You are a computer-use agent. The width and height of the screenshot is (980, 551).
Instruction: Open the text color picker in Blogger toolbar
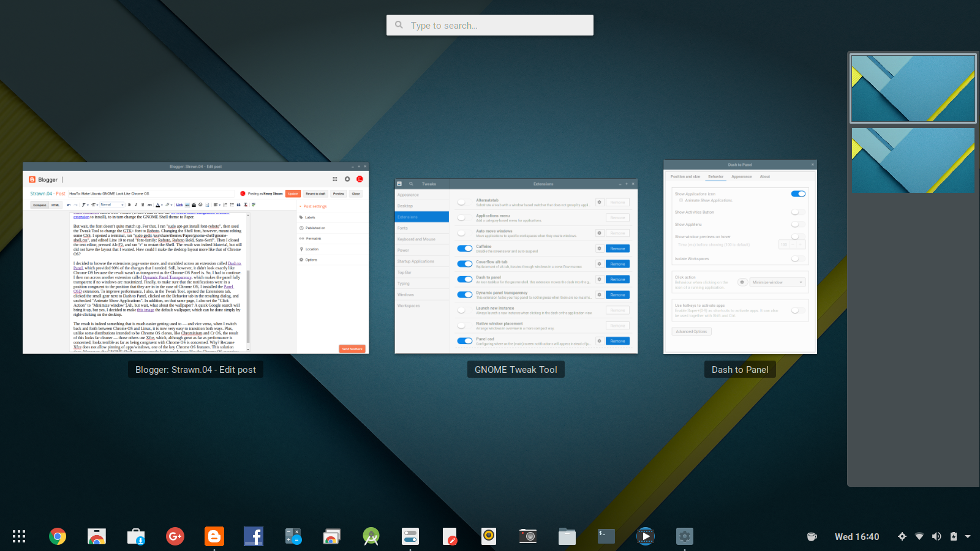(x=158, y=205)
